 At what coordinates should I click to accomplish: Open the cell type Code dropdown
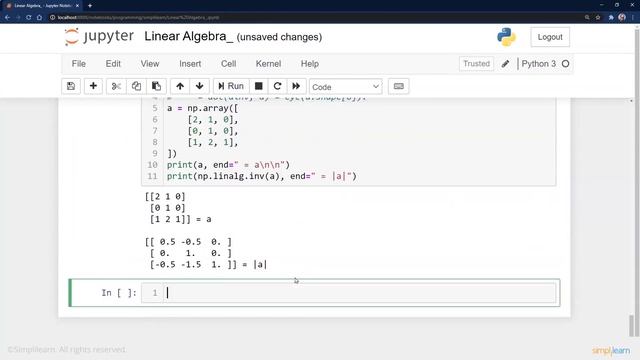[x=345, y=87]
